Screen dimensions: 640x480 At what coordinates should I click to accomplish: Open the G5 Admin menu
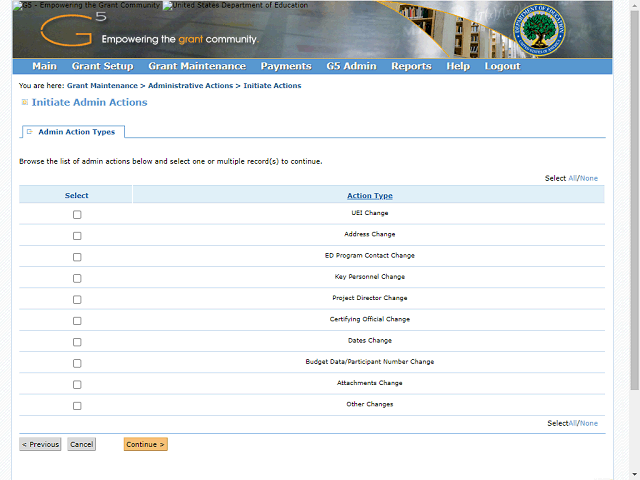(351, 66)
